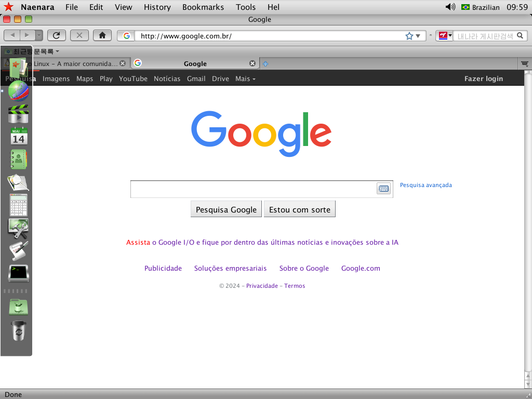Open the Publicidade footer link
The width and height of the screenshot is (532, 399).
(163, 269)
